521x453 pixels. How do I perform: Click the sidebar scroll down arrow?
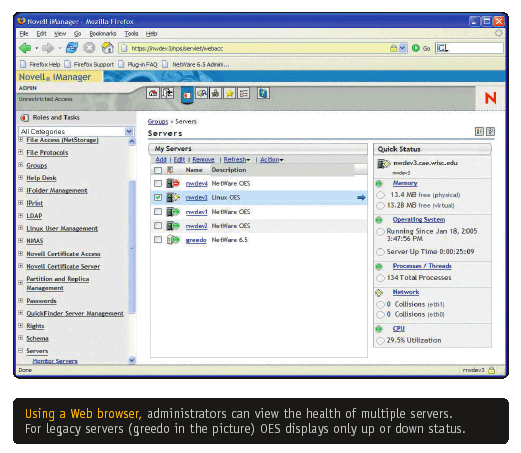(x=132, y=360)
